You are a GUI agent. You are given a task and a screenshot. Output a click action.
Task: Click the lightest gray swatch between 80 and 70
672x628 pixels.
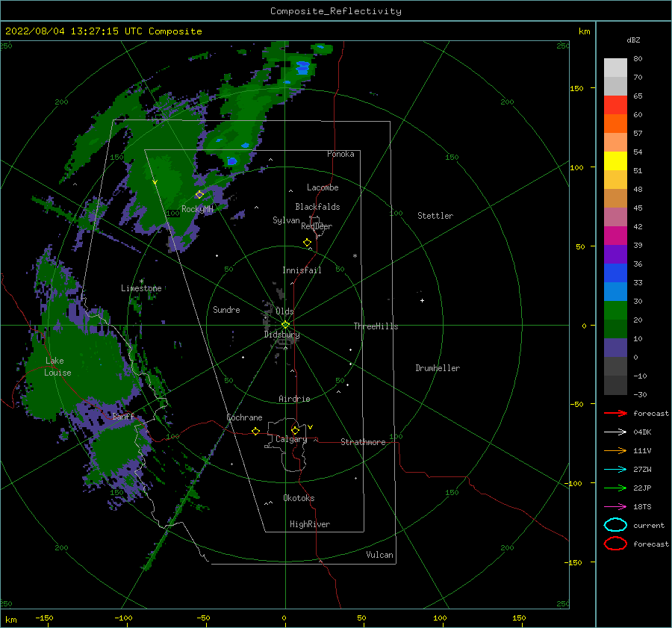click(615, 68)
